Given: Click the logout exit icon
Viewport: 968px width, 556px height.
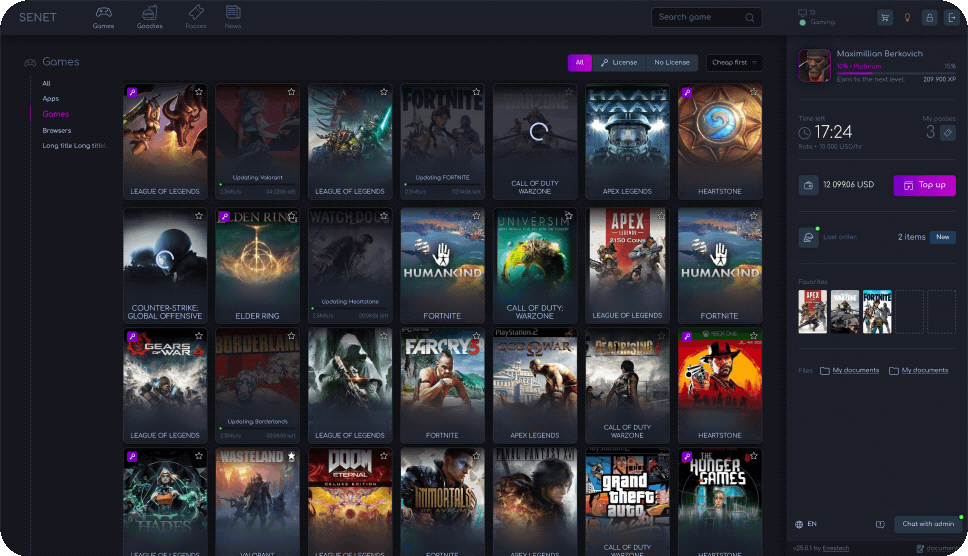Looking at the screenshot, I should point(951,18).
